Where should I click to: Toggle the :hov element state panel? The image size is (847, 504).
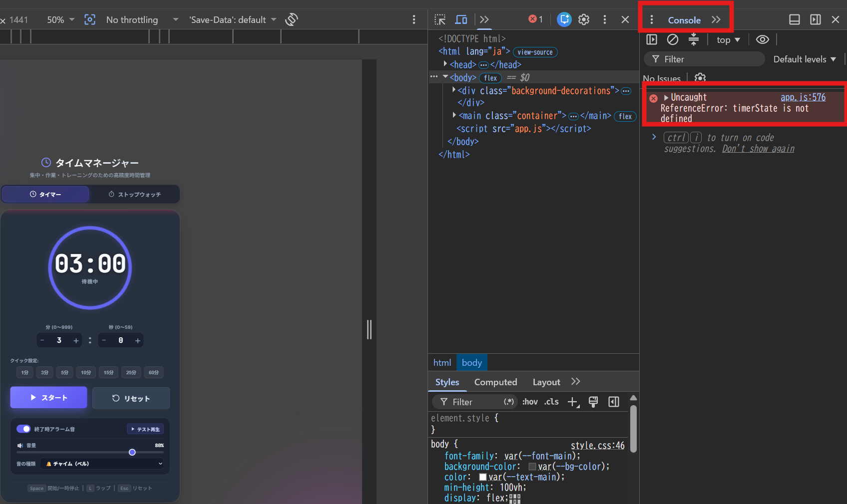click(530, 402)
